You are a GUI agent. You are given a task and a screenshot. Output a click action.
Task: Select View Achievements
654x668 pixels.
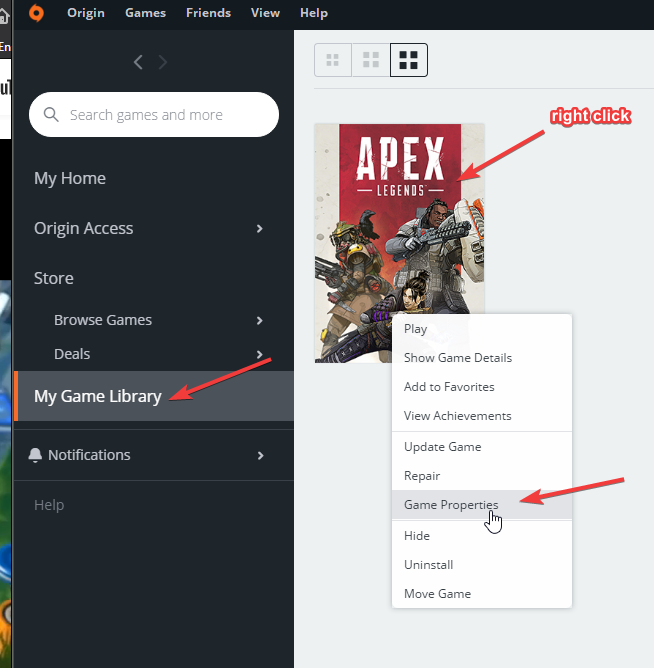(x=482, y=416)
